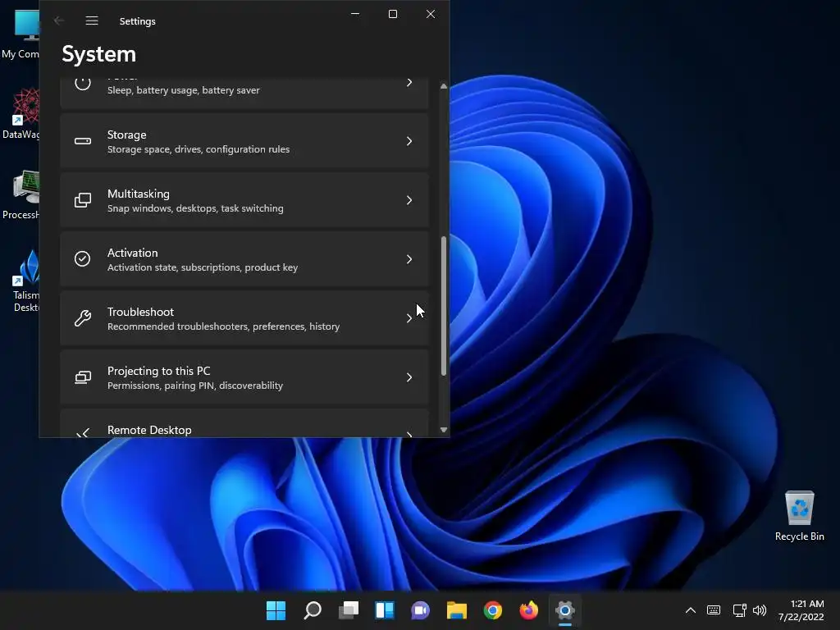Open taskbar Search

(313, 610)
